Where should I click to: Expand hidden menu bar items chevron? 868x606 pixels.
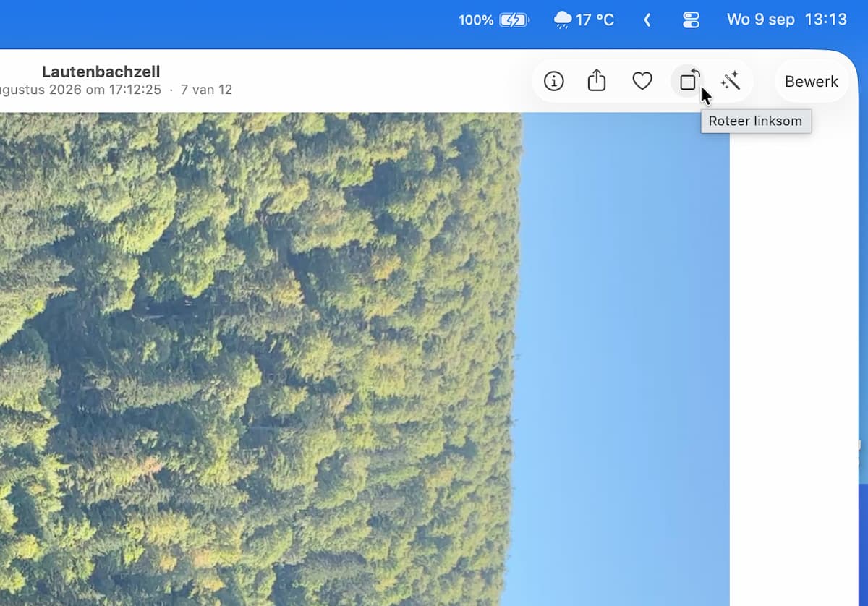(647, 20)
